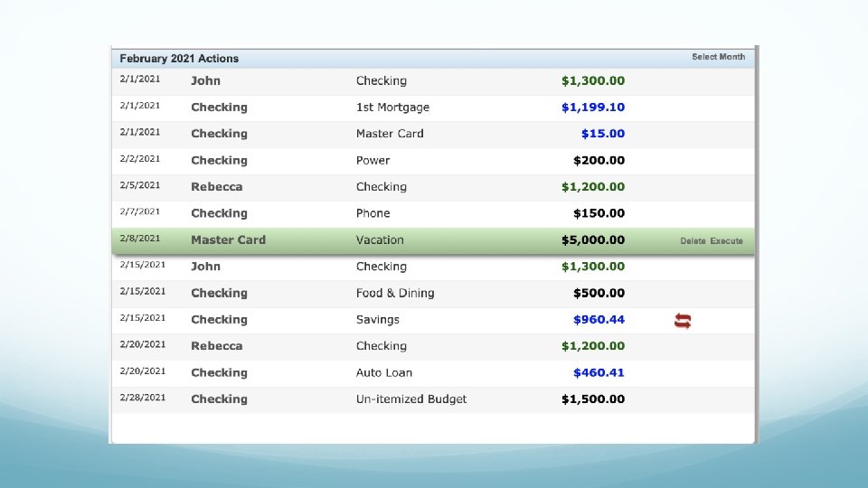Viewport: 868px width, 488px height.
Task: Select the Un-itemized Budget entry
Action: 433,399
